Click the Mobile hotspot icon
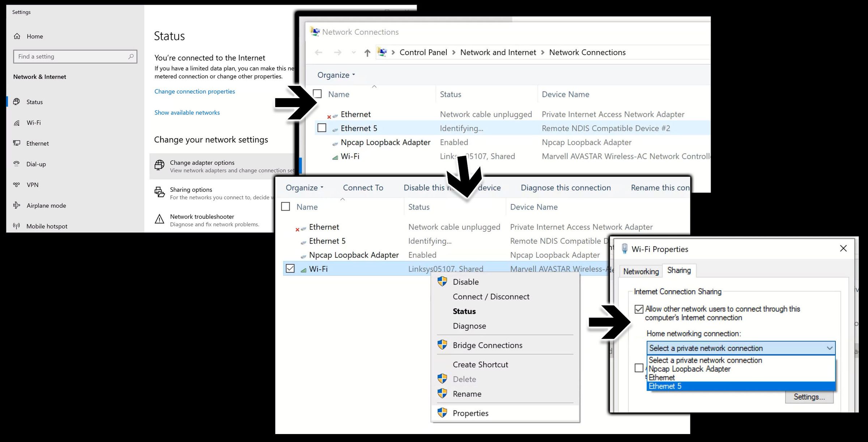Image resolution: width=868 pixels, height=442 pixels. [x=17, y=226]
